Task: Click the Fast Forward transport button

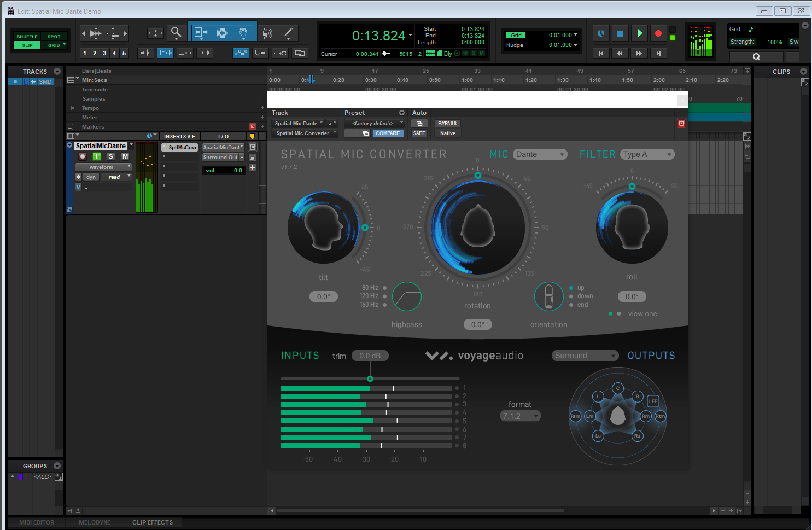Action: coord(639,53)
